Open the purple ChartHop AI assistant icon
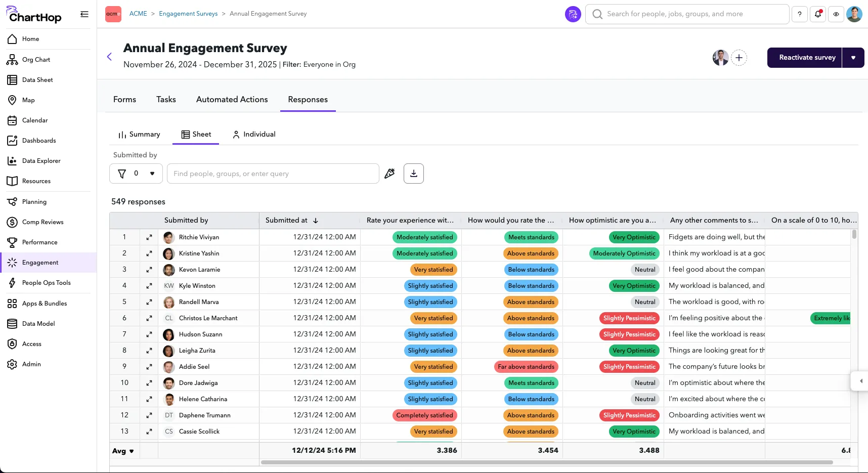Screen dimensions: 868x473 click(573, 14)
